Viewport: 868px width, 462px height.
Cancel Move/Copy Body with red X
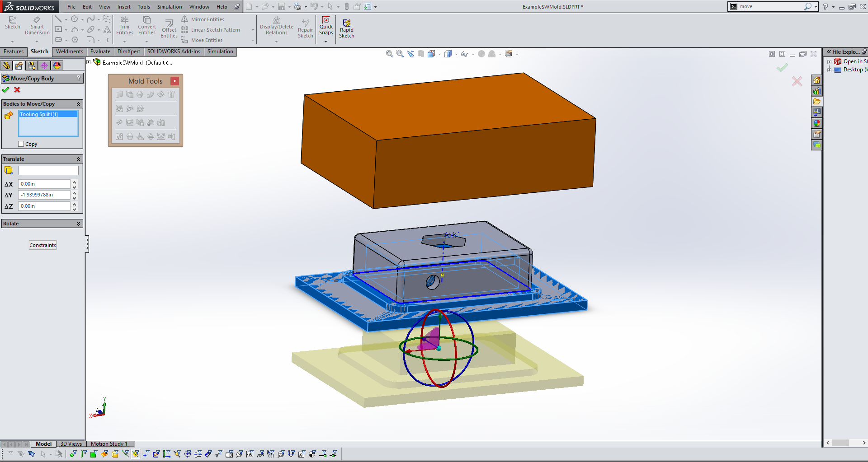tap(17, 90)
